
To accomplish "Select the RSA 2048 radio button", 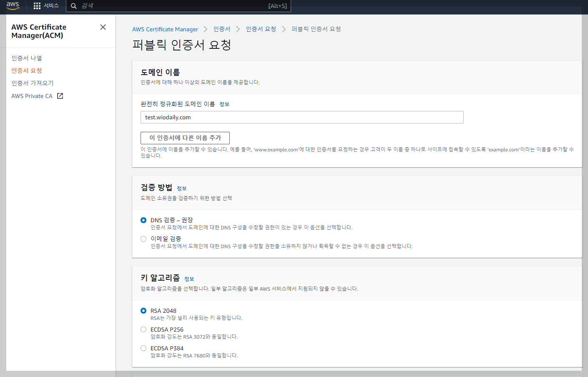I will point(143,311).
